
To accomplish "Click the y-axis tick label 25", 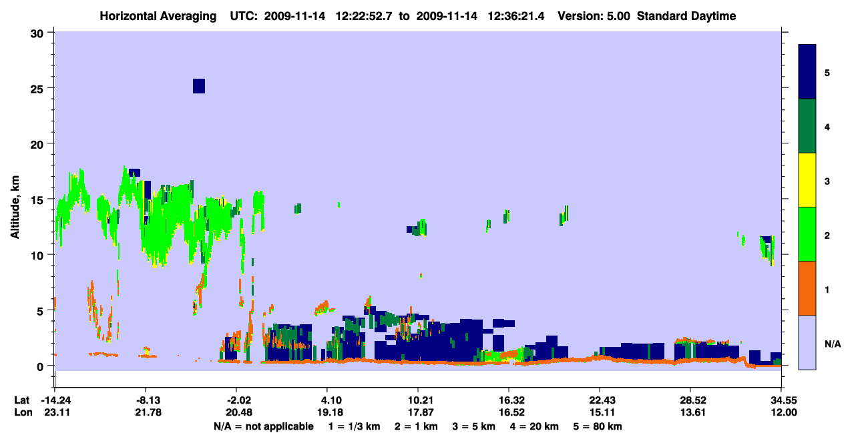I will 39,88.
